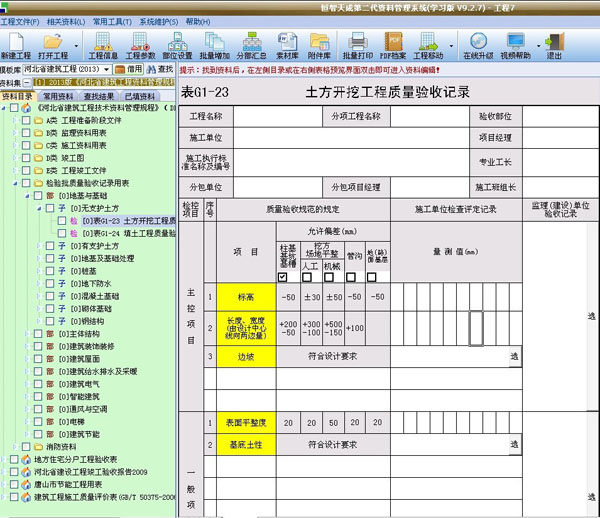Click the folder icon of C类 施工资料用表

point(38,146)
